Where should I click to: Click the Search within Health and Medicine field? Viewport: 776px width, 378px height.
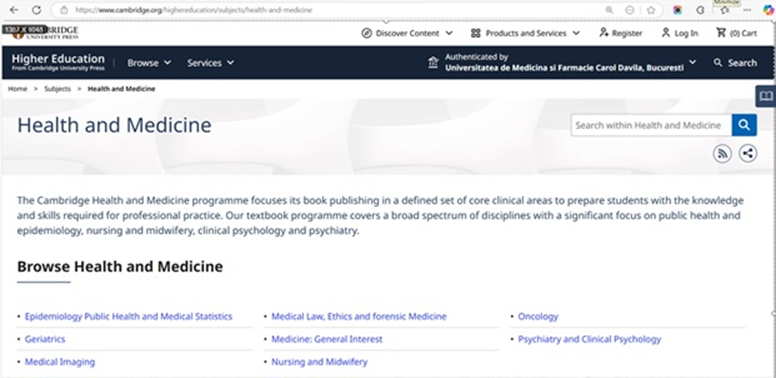pos(651,125)
